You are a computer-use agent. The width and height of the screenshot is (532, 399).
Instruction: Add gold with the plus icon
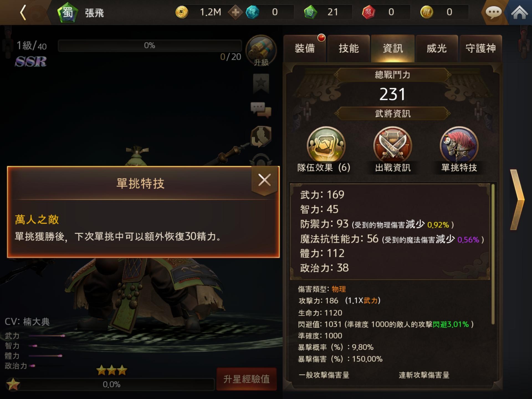pos(235,12)
